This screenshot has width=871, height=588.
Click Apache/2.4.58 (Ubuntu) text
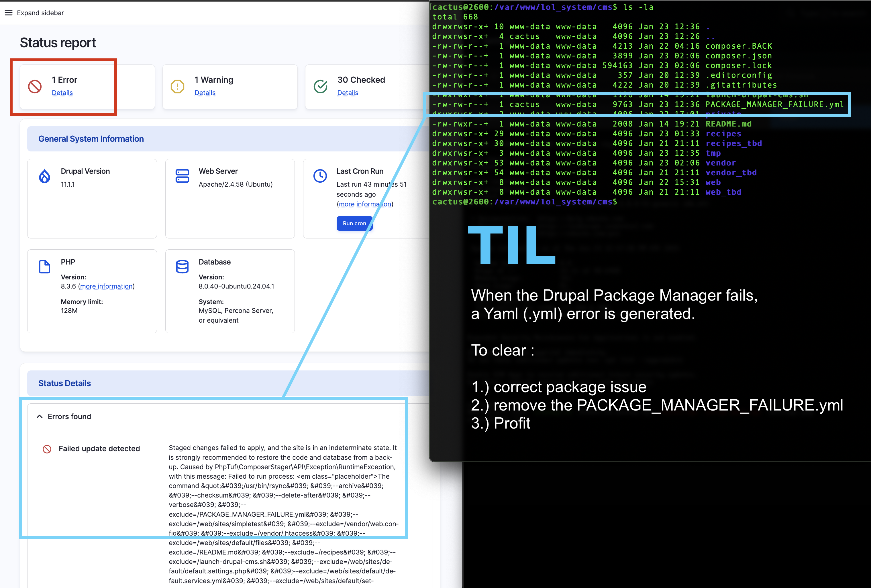tap(236, 184)
